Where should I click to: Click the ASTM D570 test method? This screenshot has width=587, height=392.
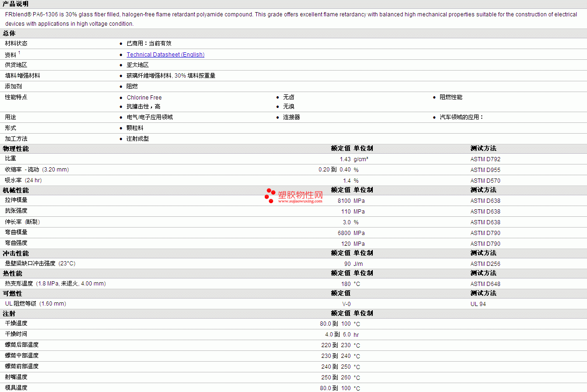click(486, 181)
